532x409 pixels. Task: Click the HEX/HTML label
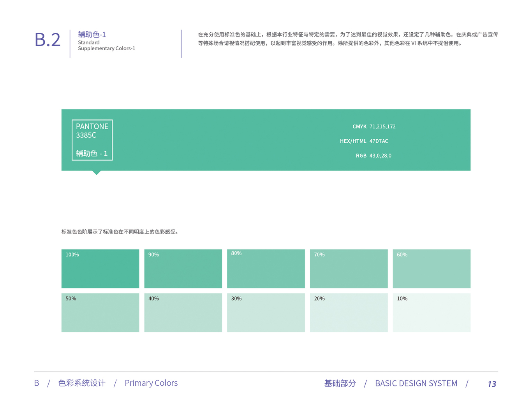(x=353, y=141)
